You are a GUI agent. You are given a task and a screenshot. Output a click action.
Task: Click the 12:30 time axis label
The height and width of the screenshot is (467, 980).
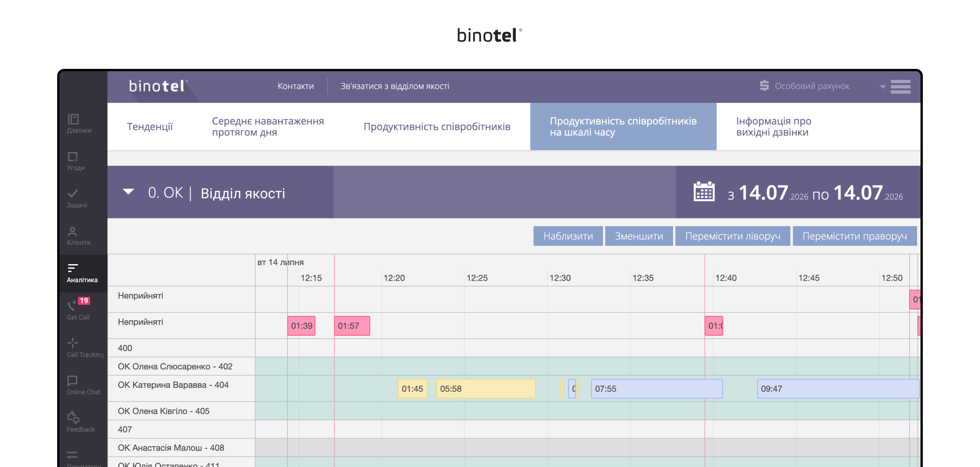[560, 278]
